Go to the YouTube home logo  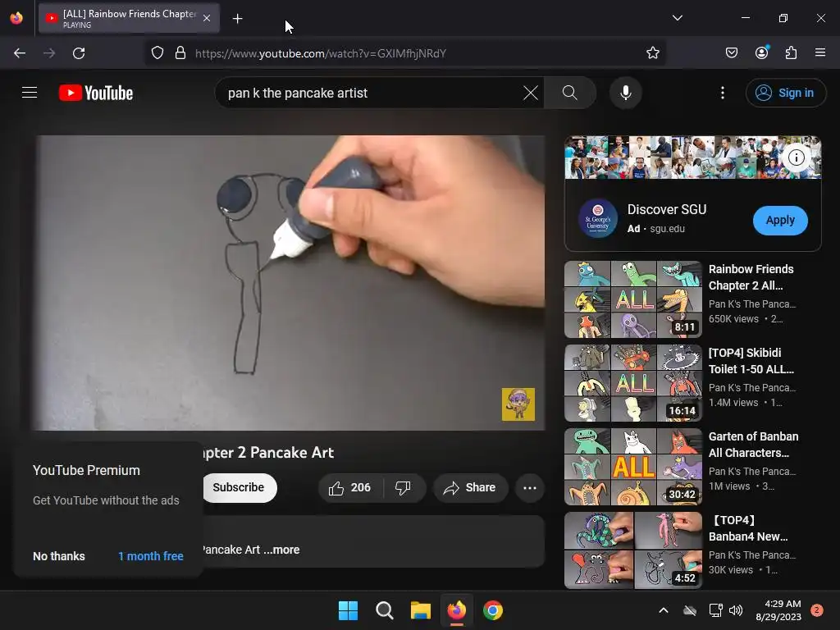pos(96,93)
